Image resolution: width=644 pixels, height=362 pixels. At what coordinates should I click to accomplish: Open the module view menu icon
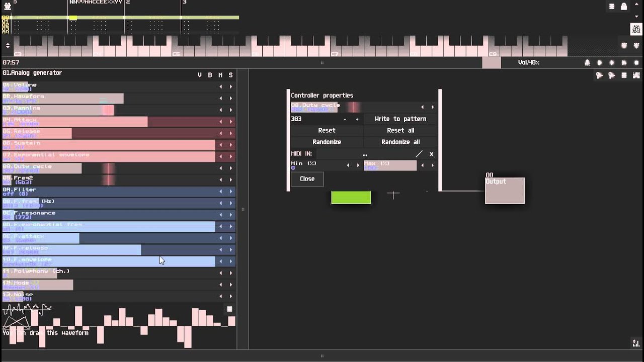(x=624, y=75)
